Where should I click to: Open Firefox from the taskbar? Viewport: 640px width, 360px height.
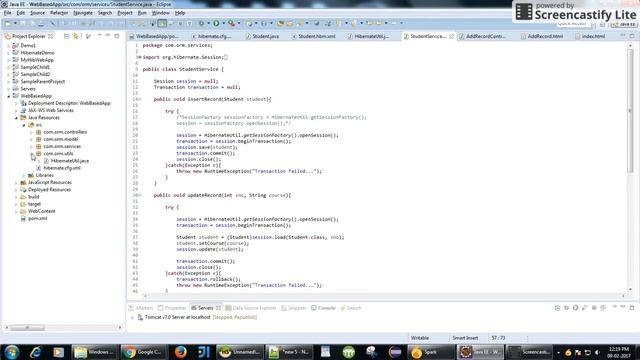pyautogui.click(x=180, y=352)
